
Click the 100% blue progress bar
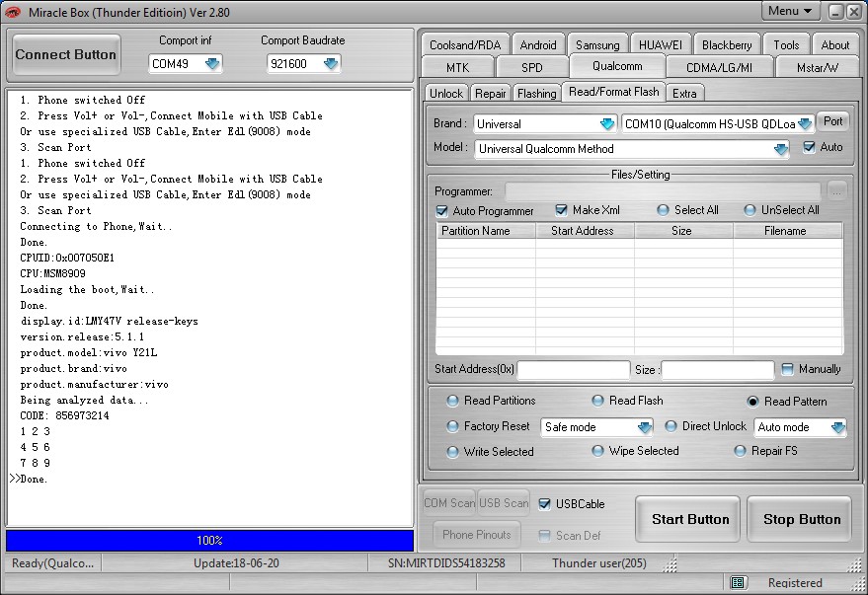coord(209,541)
